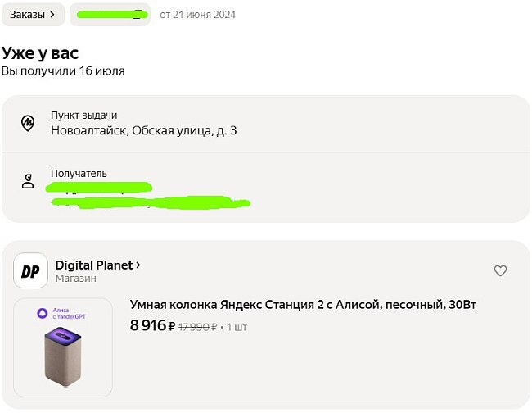The height and width of the screenshot is (413, 532).
Task: Click the Пункт выдачи label
Action: coord(84,116)
